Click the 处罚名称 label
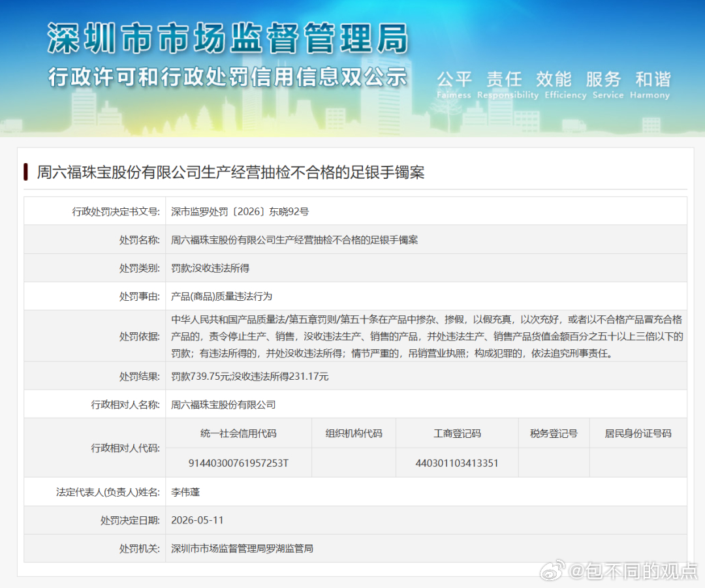Image resolution: width=705 pixels, height=588 pixels. (140, 240)
